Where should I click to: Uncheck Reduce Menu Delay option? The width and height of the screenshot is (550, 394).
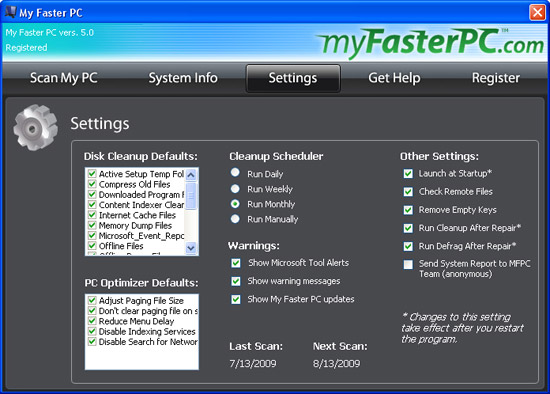click(x=92, y=321)
